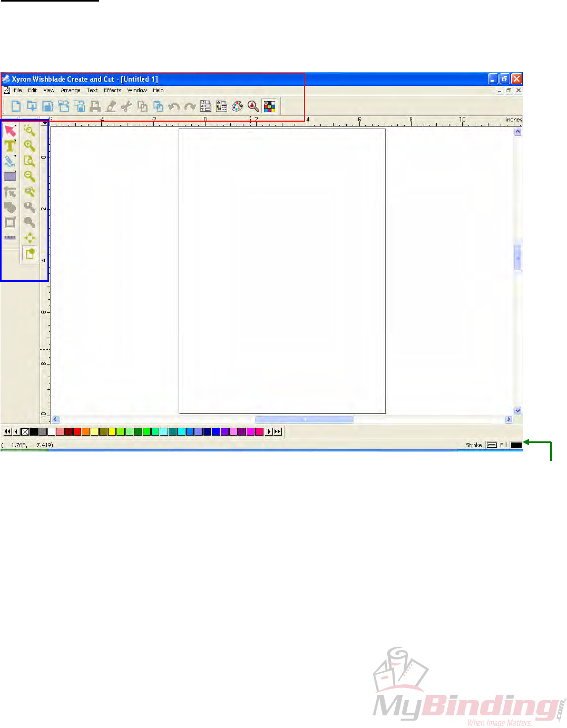Open the painter's palette color icon
Screen dimensions: 567x728
tap(237, 106)
